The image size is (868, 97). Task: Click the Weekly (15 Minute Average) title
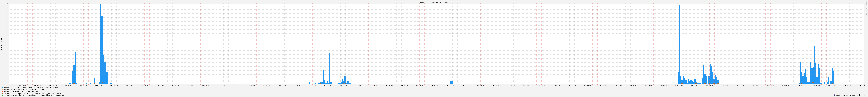(434, 3)
